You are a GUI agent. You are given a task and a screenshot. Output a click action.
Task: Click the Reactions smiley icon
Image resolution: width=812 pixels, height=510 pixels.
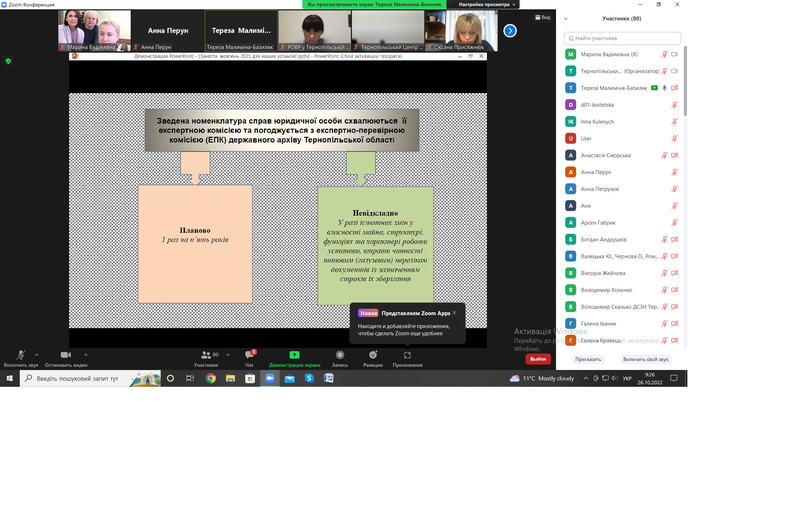(x=373, y=355)
